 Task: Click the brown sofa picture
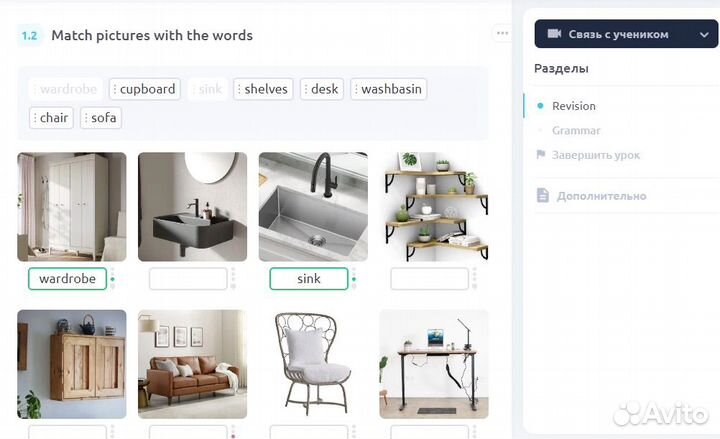point(192,364)
